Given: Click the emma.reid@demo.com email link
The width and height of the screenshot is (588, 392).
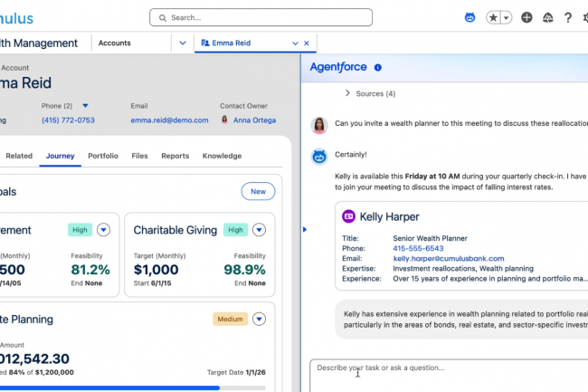Looking at the screenshot, I should coord(169,120).
